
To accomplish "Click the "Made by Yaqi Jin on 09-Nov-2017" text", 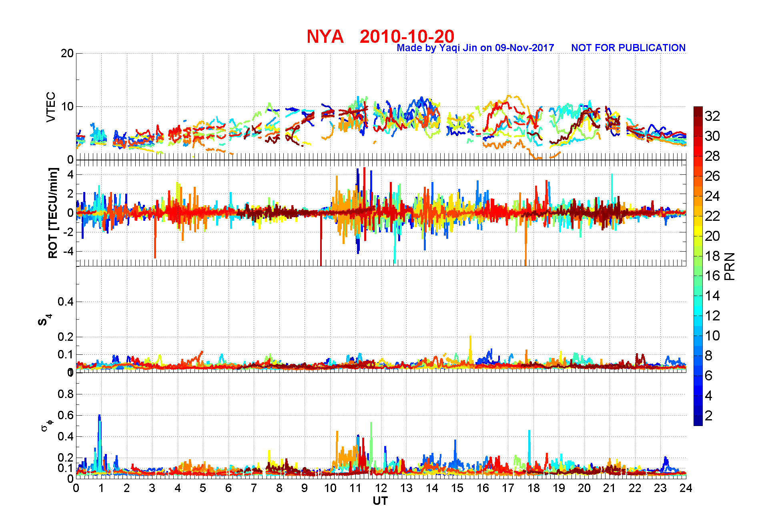I will (x=475, y=48).
